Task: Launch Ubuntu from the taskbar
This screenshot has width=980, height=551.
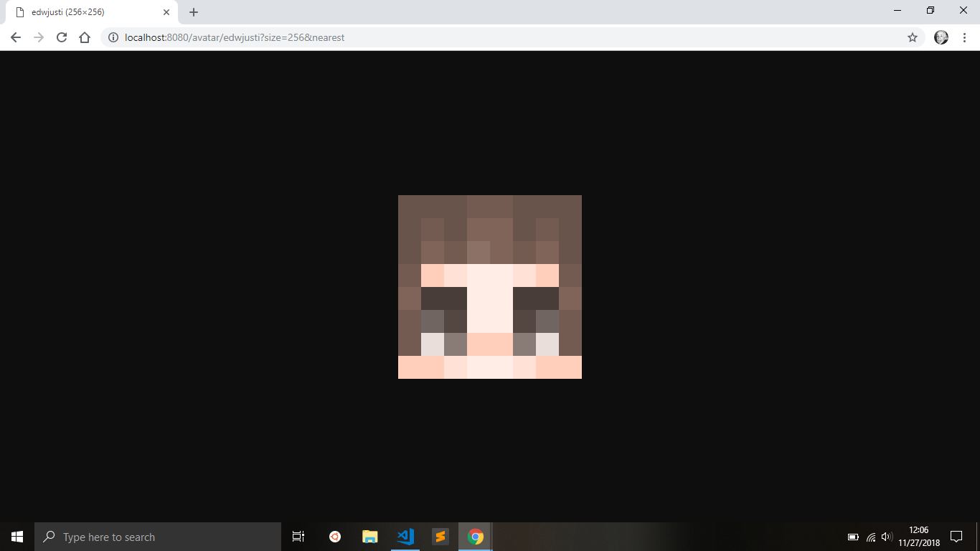Action: [x=334, y=536]
